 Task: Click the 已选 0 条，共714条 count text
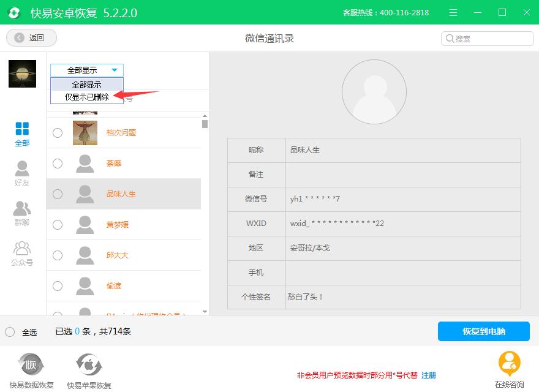(93, 331)
